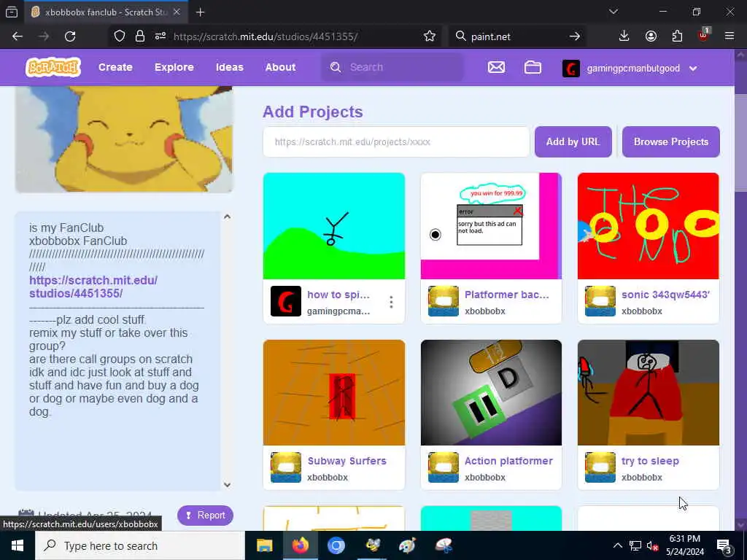
Task: Open the 'how to spi...' title link
Action: click(x=338, y=295)
